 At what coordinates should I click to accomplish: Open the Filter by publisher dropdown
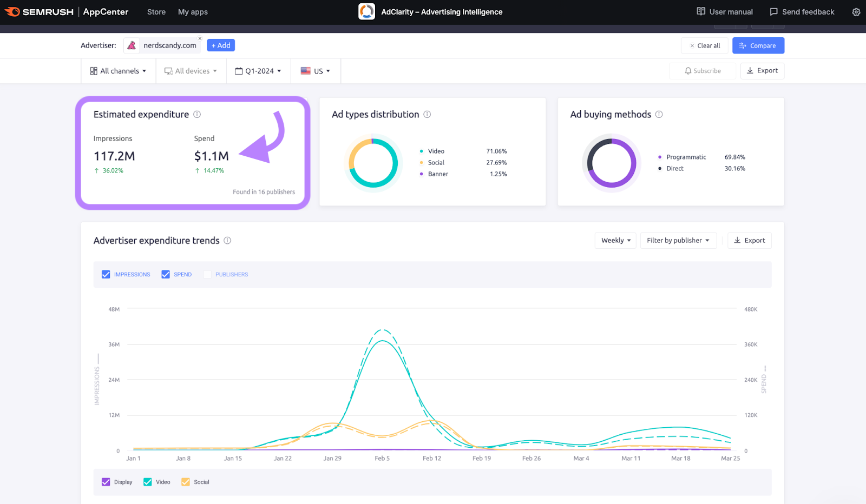678,240
